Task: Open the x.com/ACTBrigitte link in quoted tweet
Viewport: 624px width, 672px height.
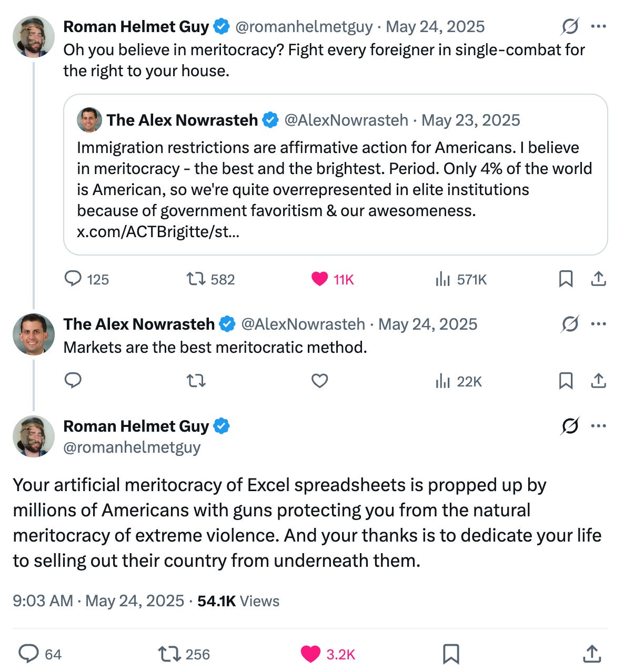Action: point(158,231)
